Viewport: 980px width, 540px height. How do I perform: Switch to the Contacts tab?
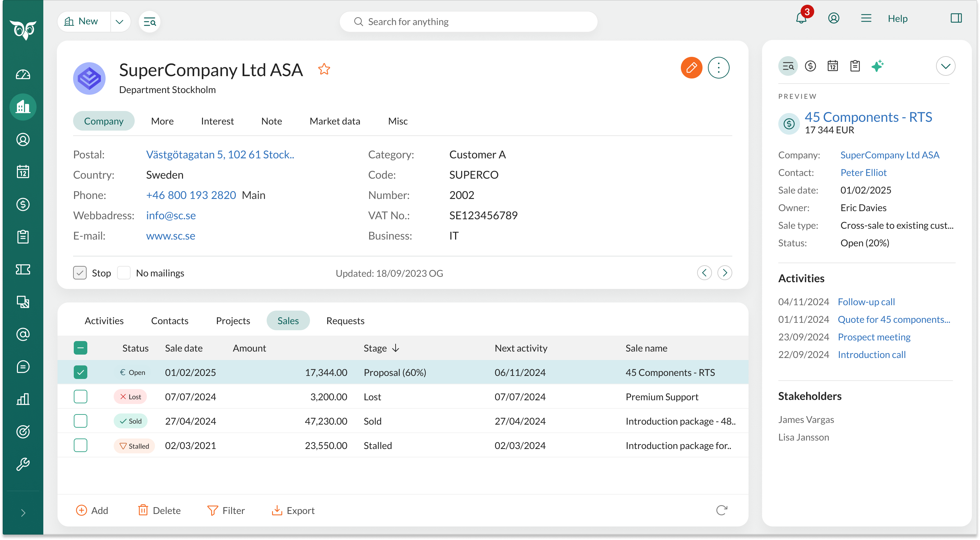(170, 320)
